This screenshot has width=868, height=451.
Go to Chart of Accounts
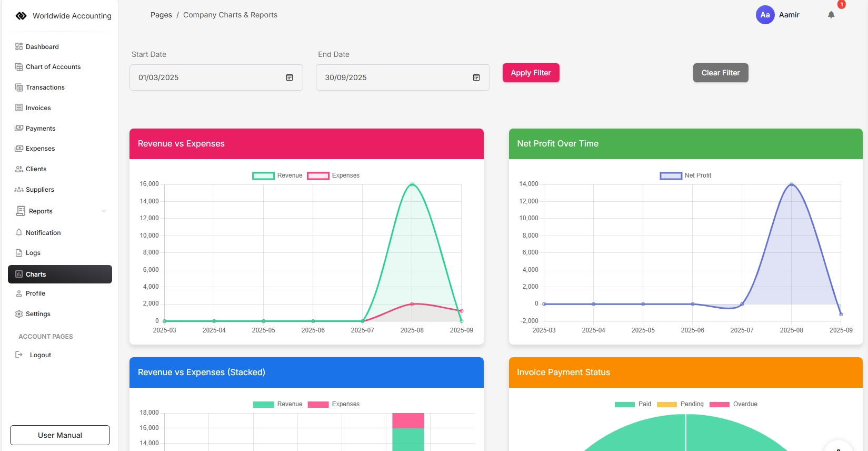point(53,67)
